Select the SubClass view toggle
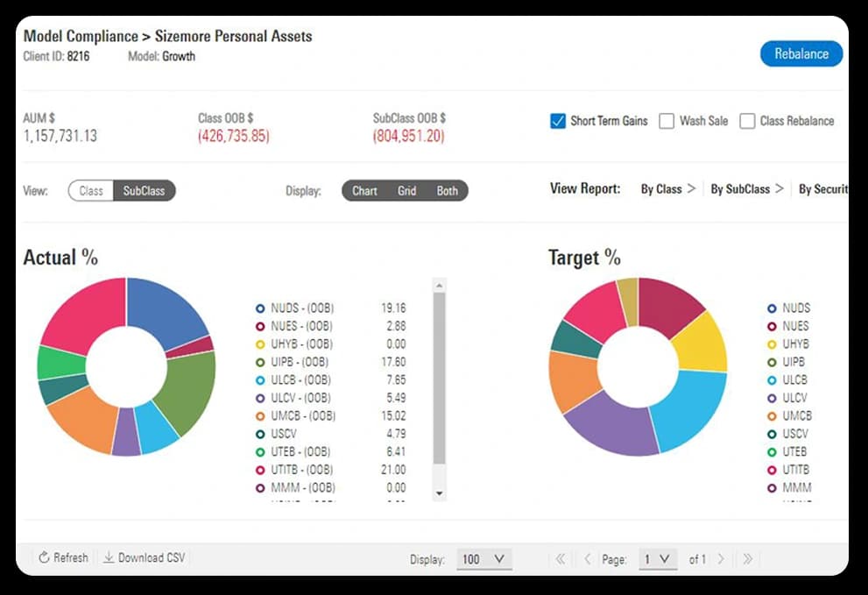The image size is (868, 595). (x=144, y=190)
